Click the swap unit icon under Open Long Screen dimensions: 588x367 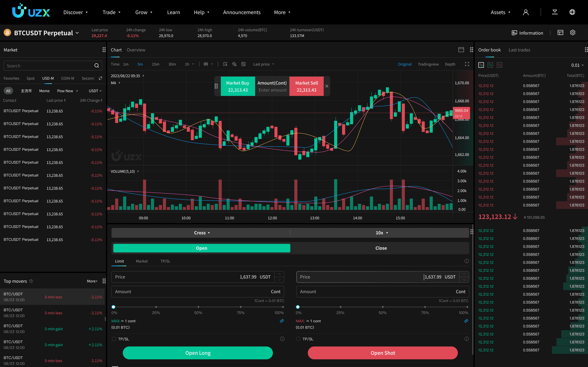click(282, 321)
